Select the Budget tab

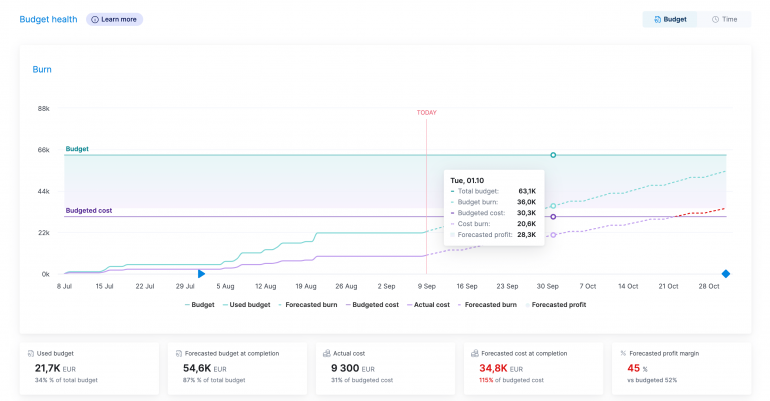(x=670, y=19)
